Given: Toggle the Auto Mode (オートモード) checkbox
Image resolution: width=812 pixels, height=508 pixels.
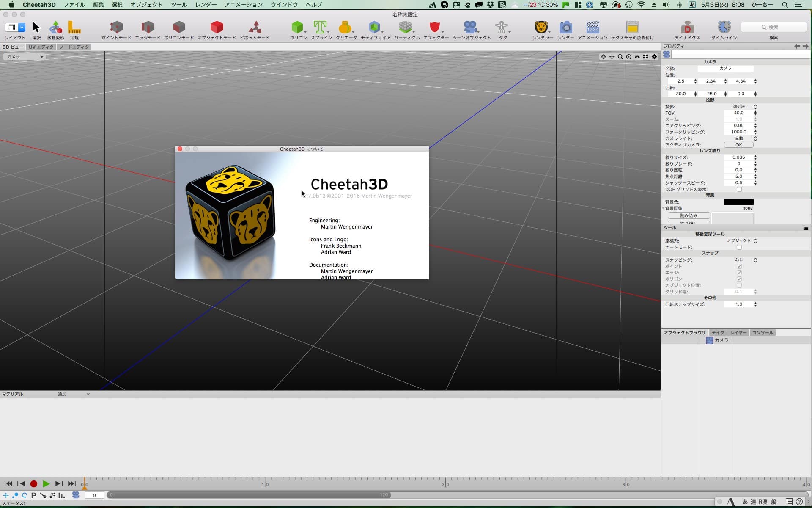Looking at the screenshot, I should [739, 247].
